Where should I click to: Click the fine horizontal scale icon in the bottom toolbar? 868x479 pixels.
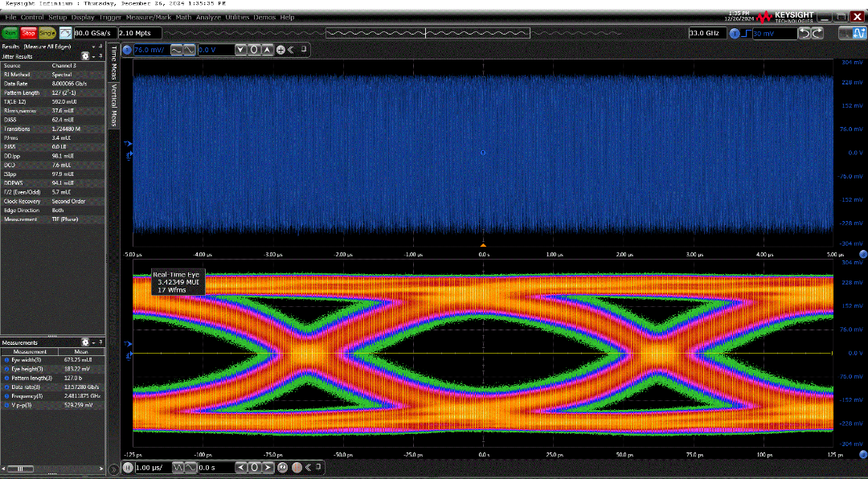pyautogui.click(x=190, y=468)
